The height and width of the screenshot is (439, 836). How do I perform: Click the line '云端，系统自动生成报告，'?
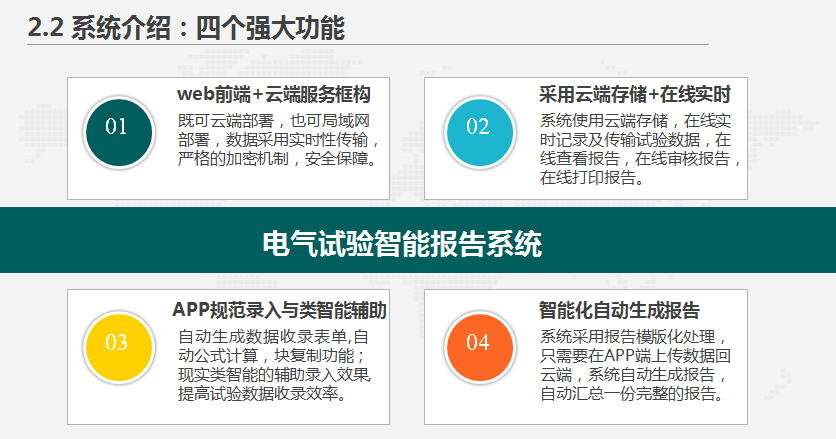(633, 374)
